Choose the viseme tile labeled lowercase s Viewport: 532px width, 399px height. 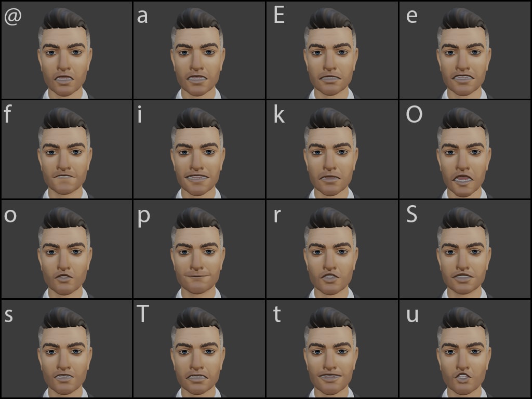pyautogui.click(x=66, y=349)
